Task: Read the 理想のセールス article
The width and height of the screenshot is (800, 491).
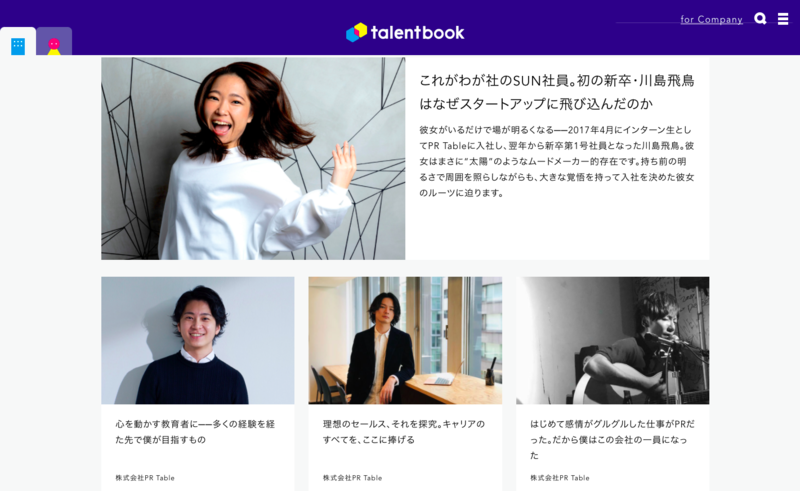Action: (x=404, y=432)
